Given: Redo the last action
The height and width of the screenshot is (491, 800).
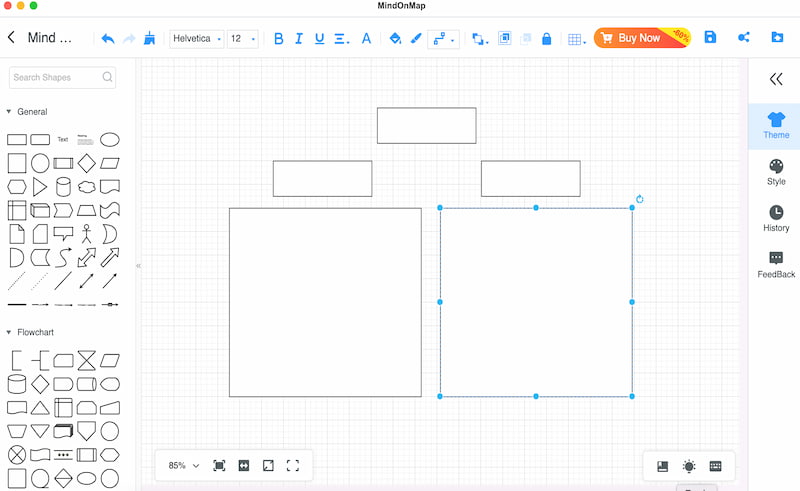Looking at the screenshot, I should click(x=129, y=38).
